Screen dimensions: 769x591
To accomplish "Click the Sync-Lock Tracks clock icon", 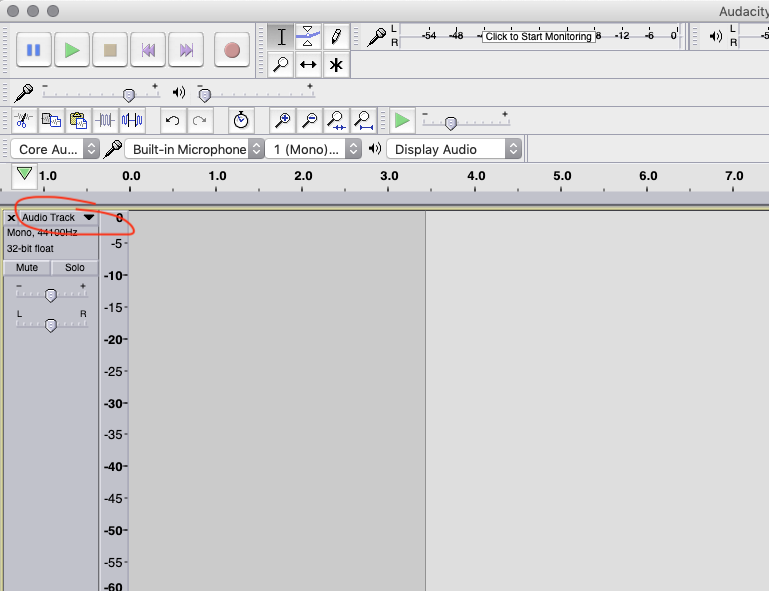I will pyautogui.click(x=241, y=120).
